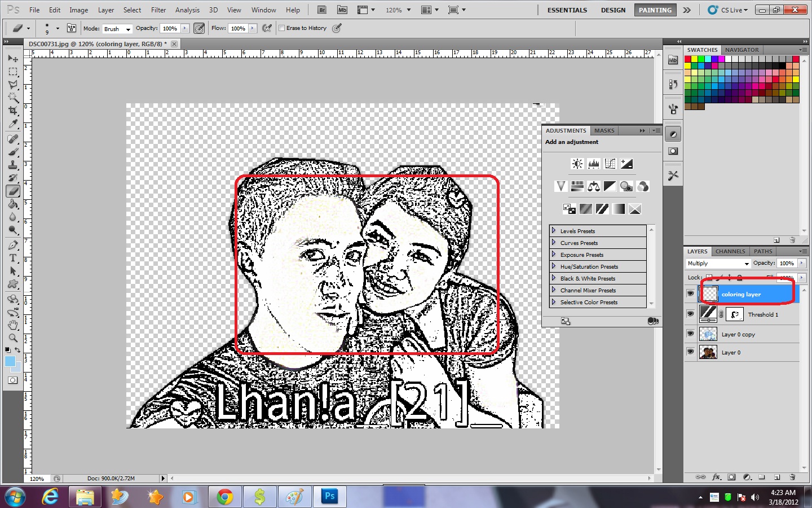Screen dimensions: 812x508
Task: Hide the Layer 0 copy layer
Action: point(690,334)
